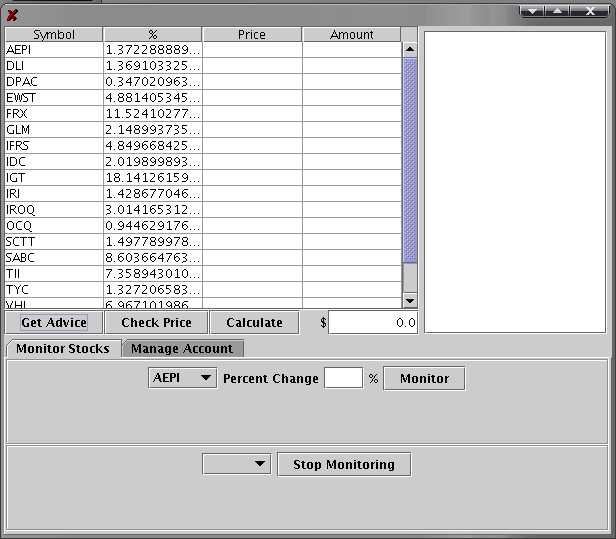Click the table's vertical scrollbar thumb
616x539 pixels.
click(409, 160)
